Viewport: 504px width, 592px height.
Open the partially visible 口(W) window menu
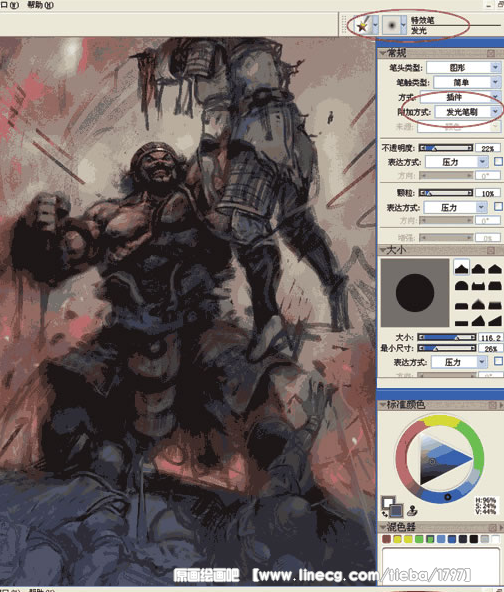[9, 5]
